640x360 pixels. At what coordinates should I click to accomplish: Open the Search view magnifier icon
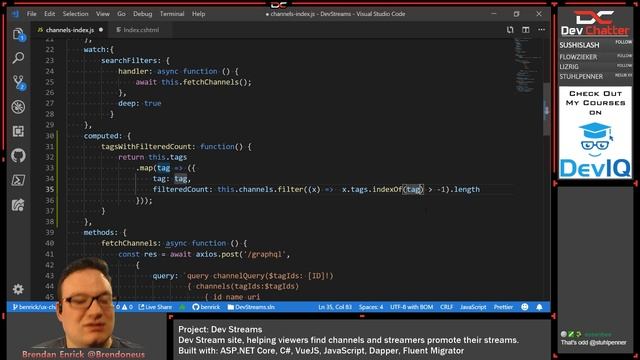coord(18,58)
